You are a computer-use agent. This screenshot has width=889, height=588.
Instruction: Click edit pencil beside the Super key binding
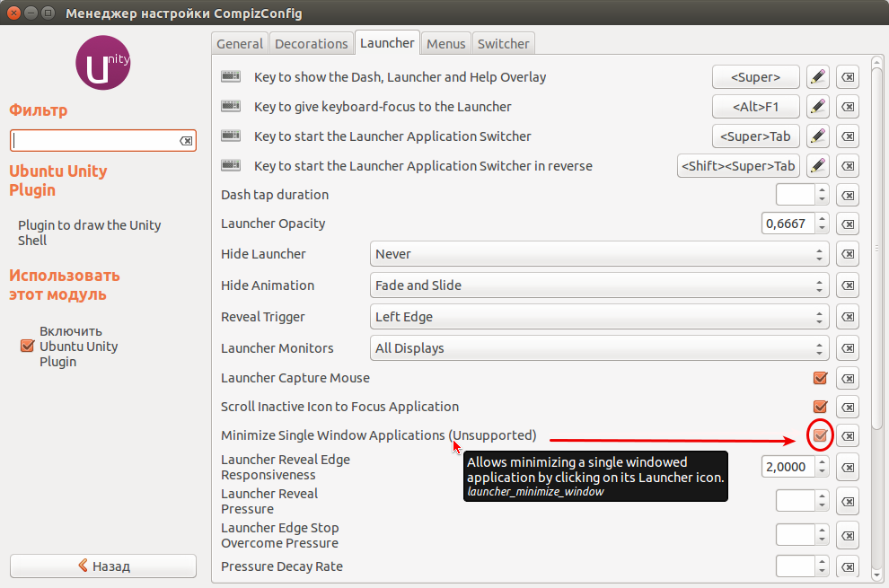click(817, 77)
